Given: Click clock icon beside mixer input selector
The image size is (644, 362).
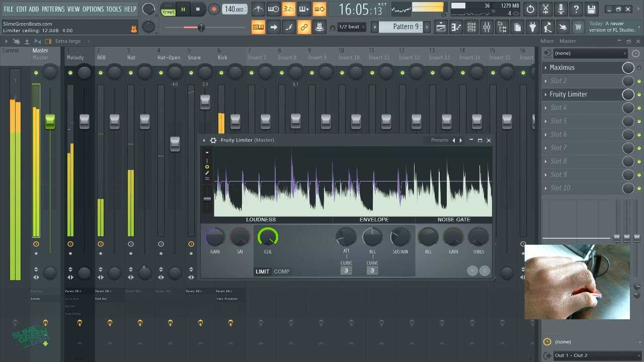Looking at the screenshot, I should [x=635, y=53].
